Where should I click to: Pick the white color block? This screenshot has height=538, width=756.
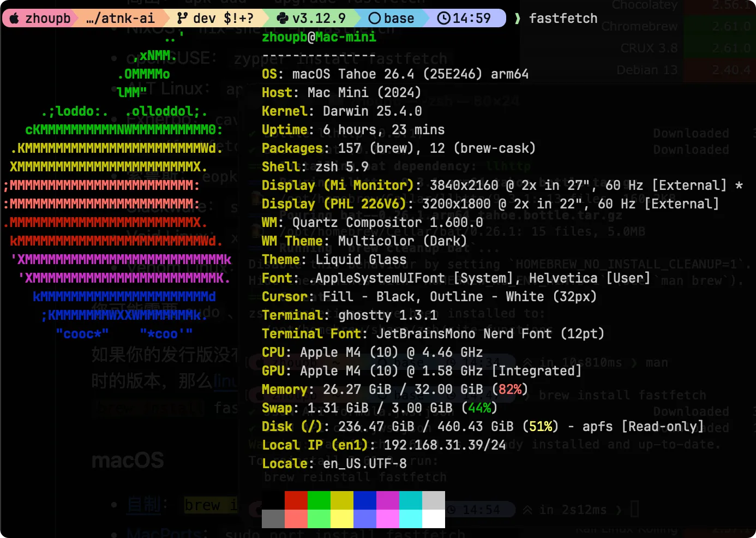pos(434,519)
